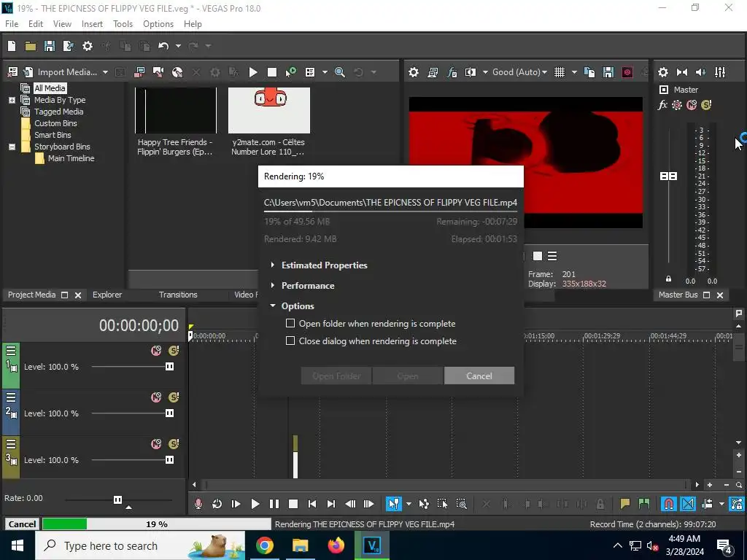This screenshot has width=747, height=560.
Task: Check Open folder when rendering is complete
Action: click(x=290, y=323)
